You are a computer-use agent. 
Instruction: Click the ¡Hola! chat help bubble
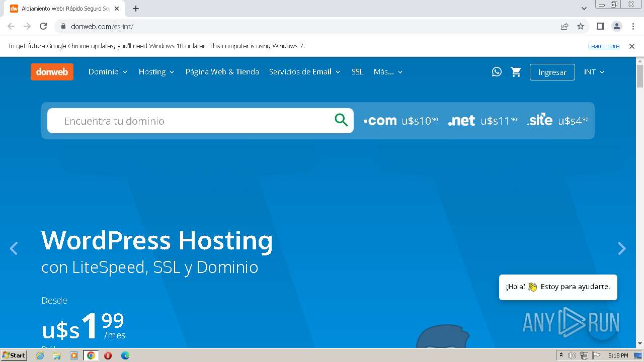pos(558,287)
